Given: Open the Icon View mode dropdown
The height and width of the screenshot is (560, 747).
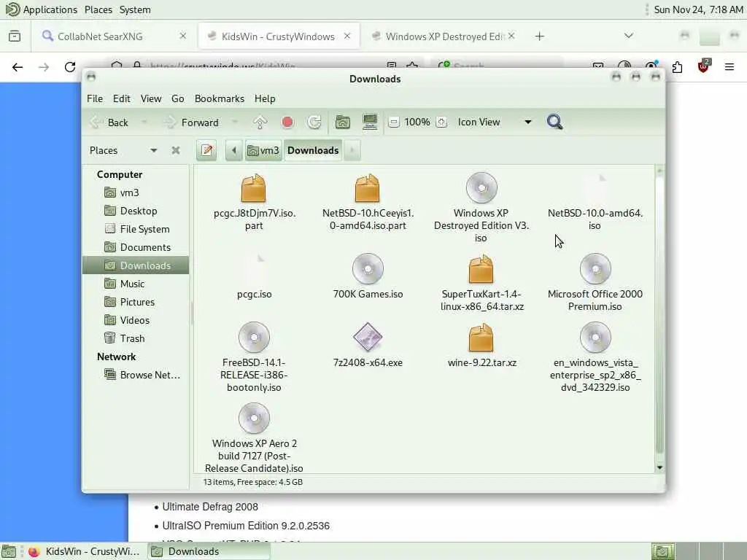Looking at the screenshot, I should click(x=494, y=122).
